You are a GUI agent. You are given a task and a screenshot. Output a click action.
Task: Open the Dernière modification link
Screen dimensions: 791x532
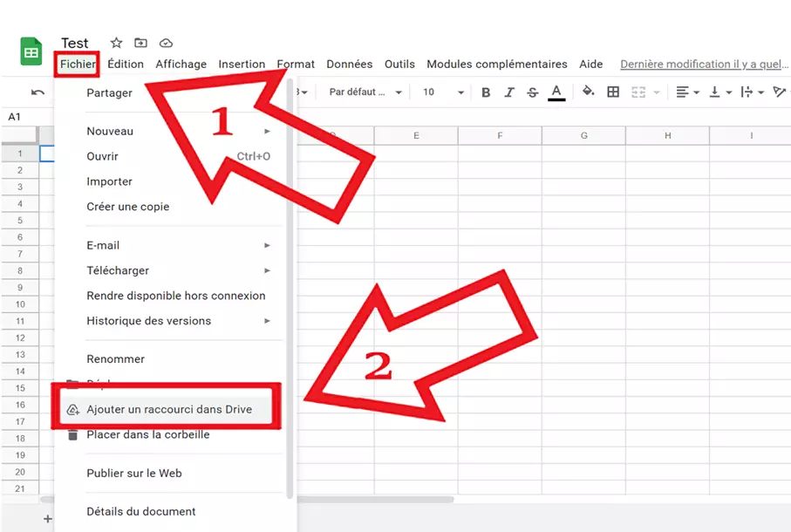point(704,64)
